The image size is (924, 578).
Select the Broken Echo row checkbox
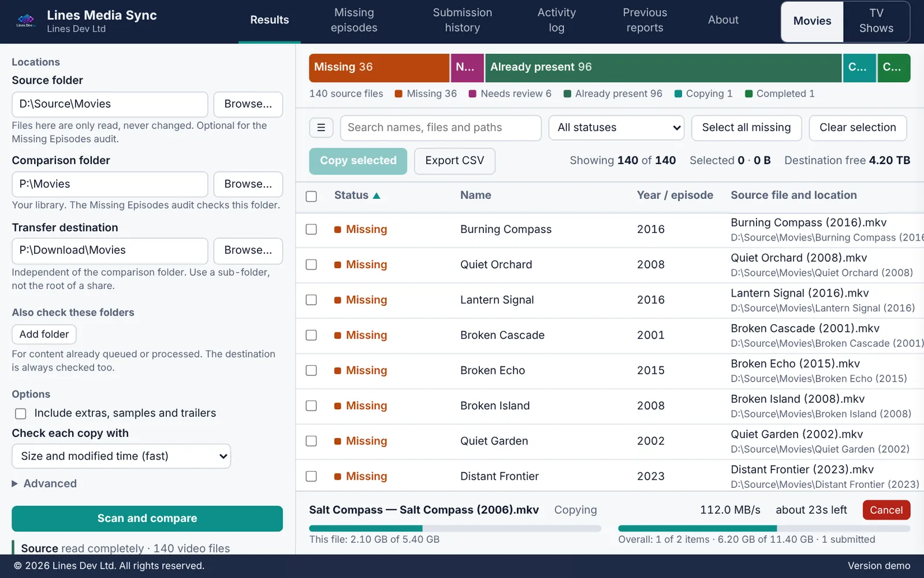click(311, 370)
